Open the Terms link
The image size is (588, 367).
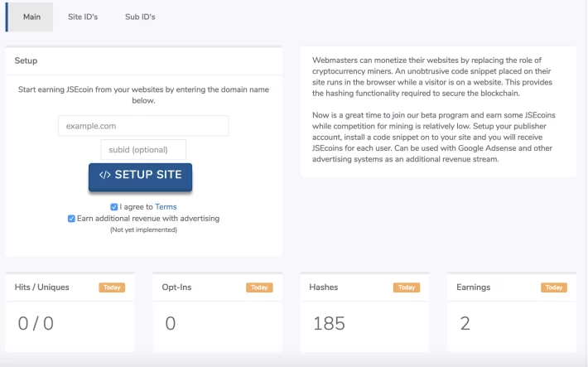click(x=166, y=207)
